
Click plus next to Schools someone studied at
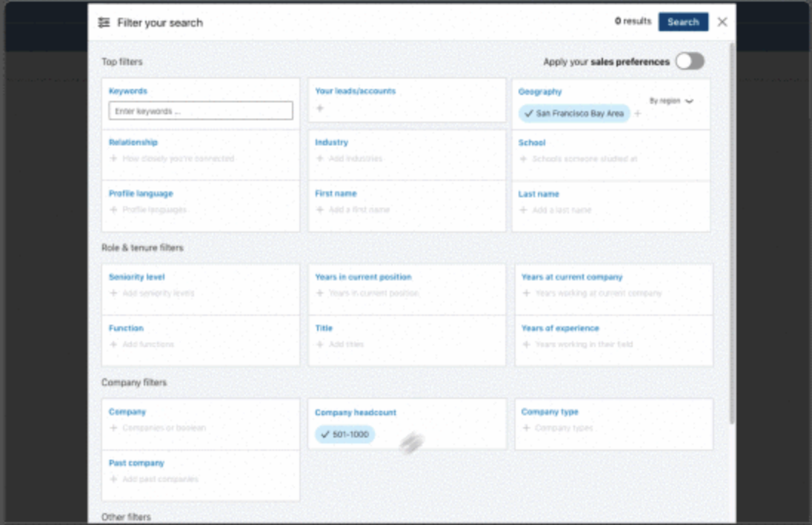523,159
